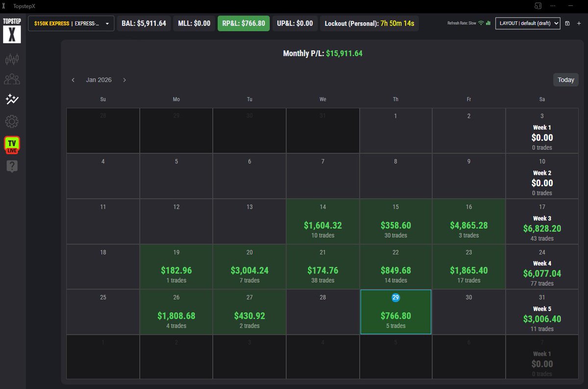The height and width of the screenshot is (389, 588).
Task: Click the RP&L: $766.80 highlighted toggle
Action: pyautogui.click(x=244, y=23)
